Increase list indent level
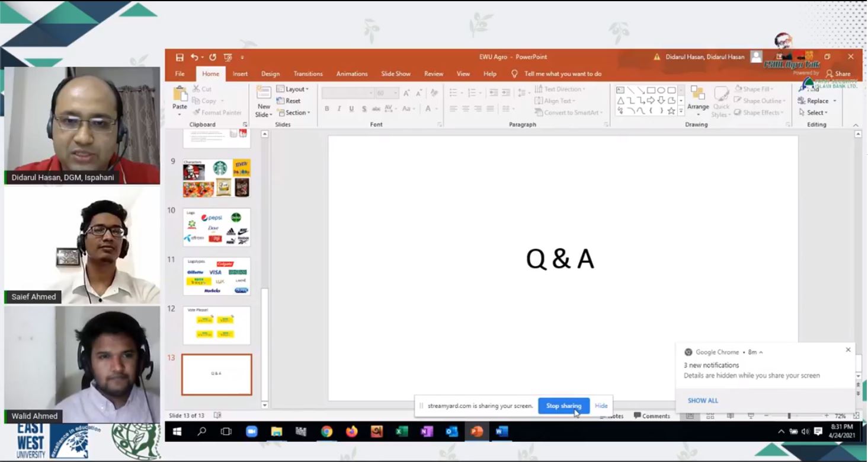The height and width of the screenshot is (462, 868). (506, 93)
